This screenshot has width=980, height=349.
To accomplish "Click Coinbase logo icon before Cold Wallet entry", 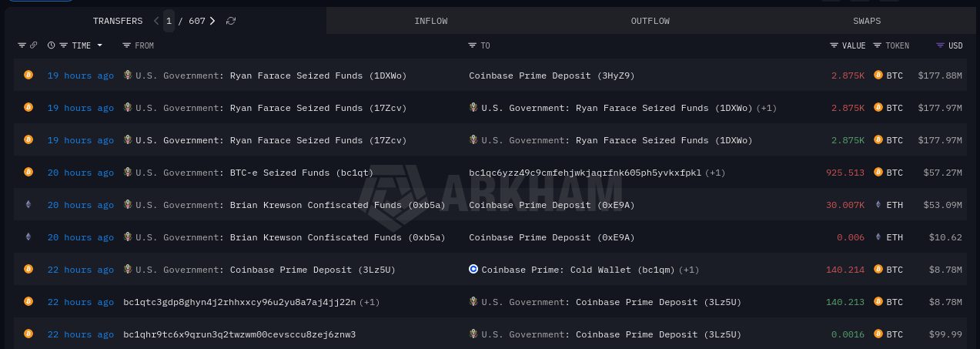I will [473, 269].
